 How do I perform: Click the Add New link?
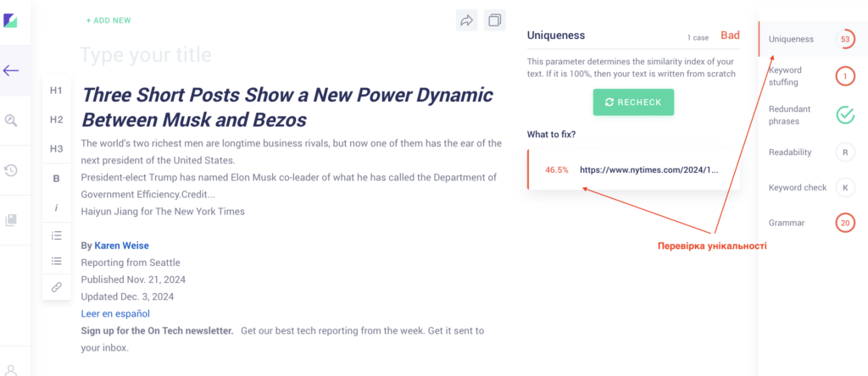108,20
